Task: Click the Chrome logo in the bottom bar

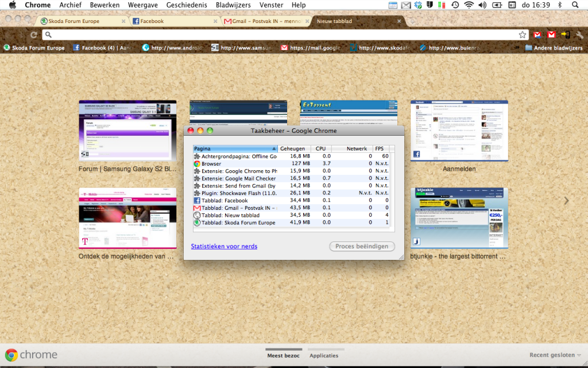Action: pos(11,355)
